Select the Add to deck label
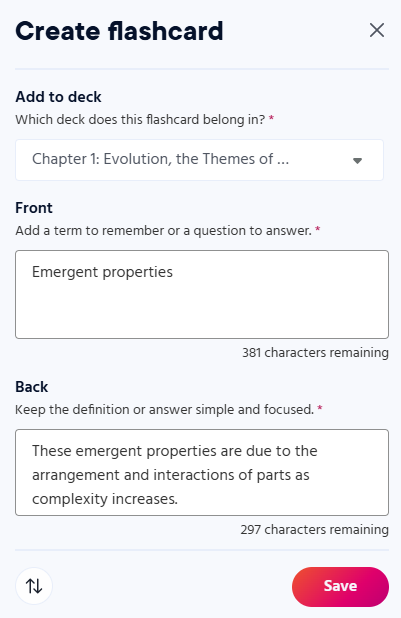Screen dimensions: 401x618 (x=58, y=97)
